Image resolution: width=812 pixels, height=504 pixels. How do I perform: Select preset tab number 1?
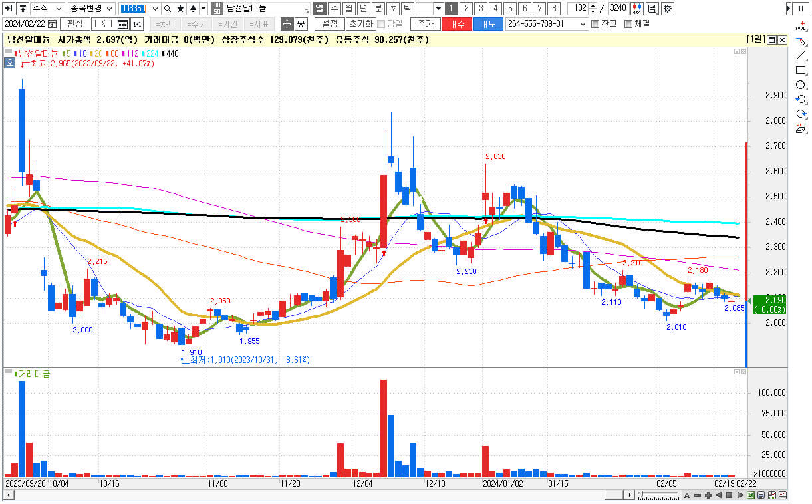point(451,9)
